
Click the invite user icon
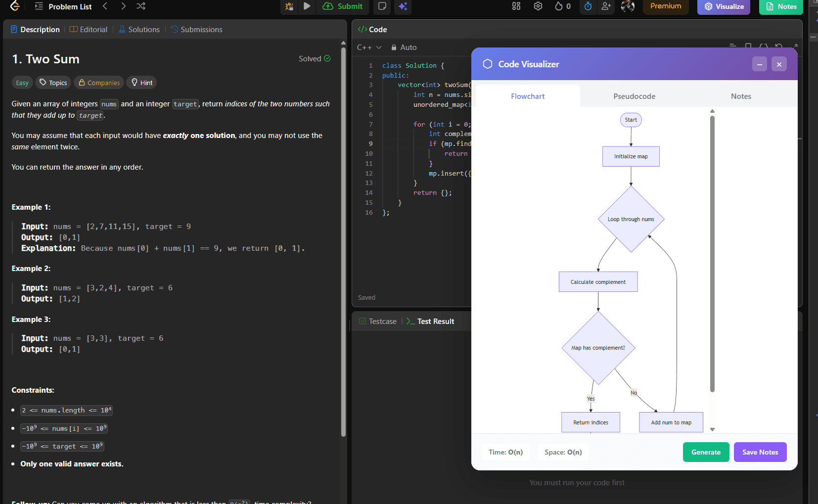[606, 6]
